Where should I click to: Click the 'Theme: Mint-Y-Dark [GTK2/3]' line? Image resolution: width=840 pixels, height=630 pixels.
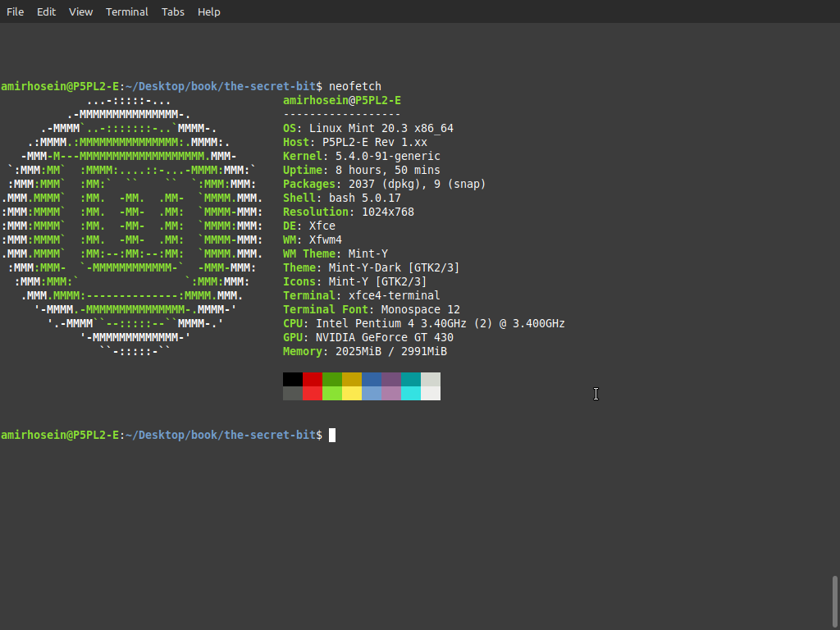(x=372, y=268)
